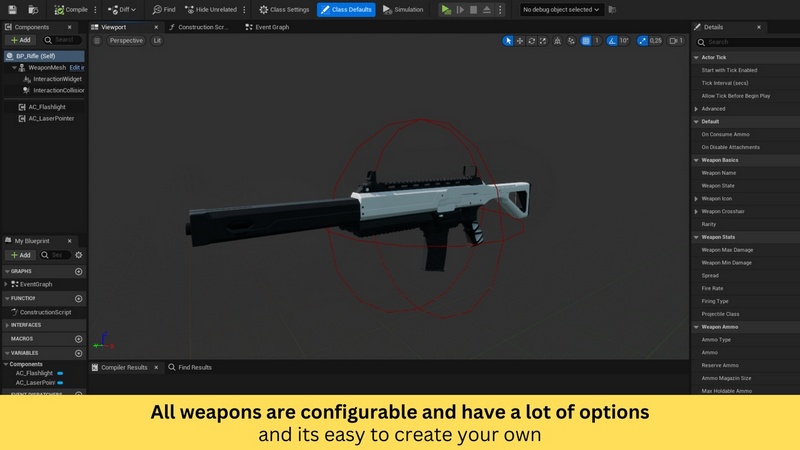Toggle scale snapping in viewport
The height and width of the screenshot is (450, 800).
pyautogui.click(x=644, y=41)
